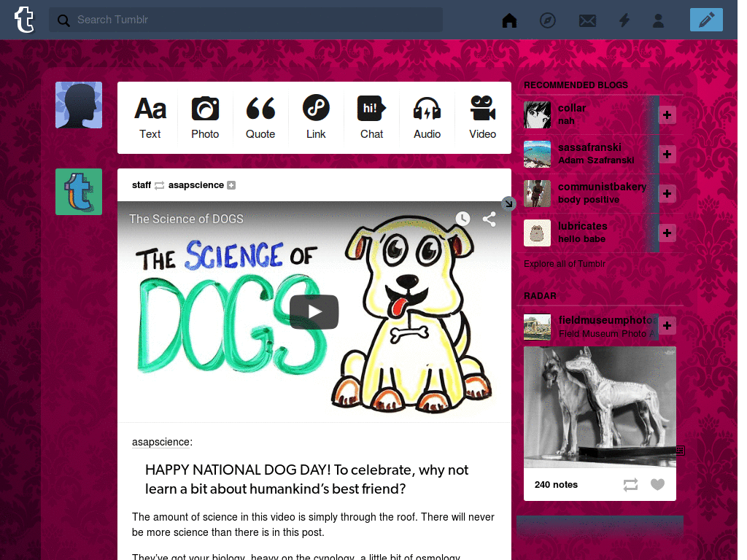Follow the lubricates blog
This screenshot has height=560, width=747.
tap(667, 233)
